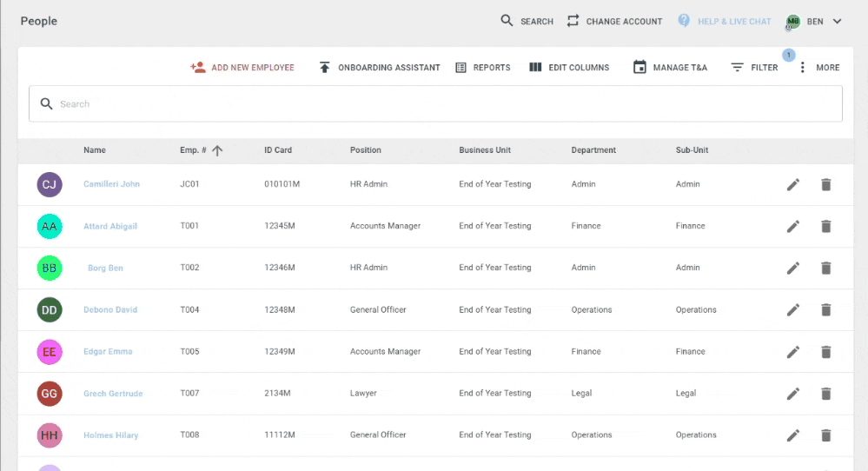Image resolution: width=868 pixels, height=471 pixels.
Task: Click the Change Account swap arrows icon
Action: coord(573,21)
